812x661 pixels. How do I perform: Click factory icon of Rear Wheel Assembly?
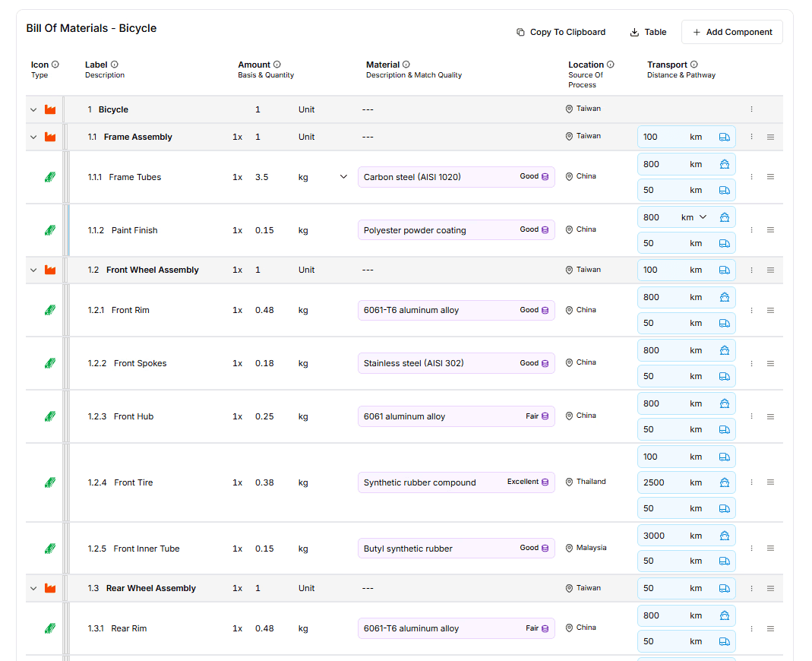tap(50, 589)
